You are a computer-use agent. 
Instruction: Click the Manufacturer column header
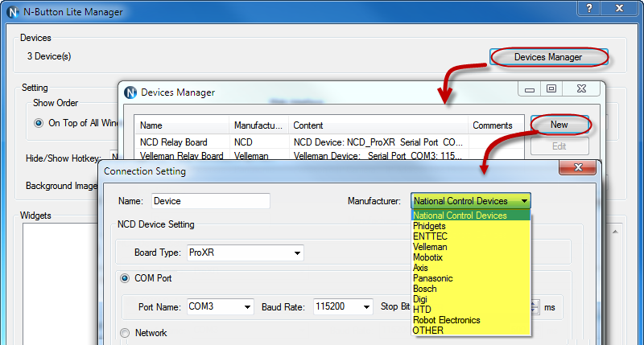258,125
